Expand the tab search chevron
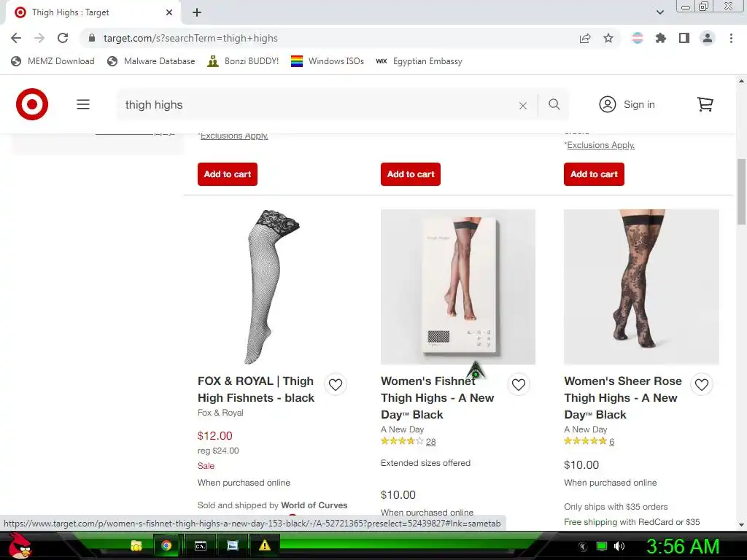Viewport: 747px width, 560px height. tap(659, 12)
